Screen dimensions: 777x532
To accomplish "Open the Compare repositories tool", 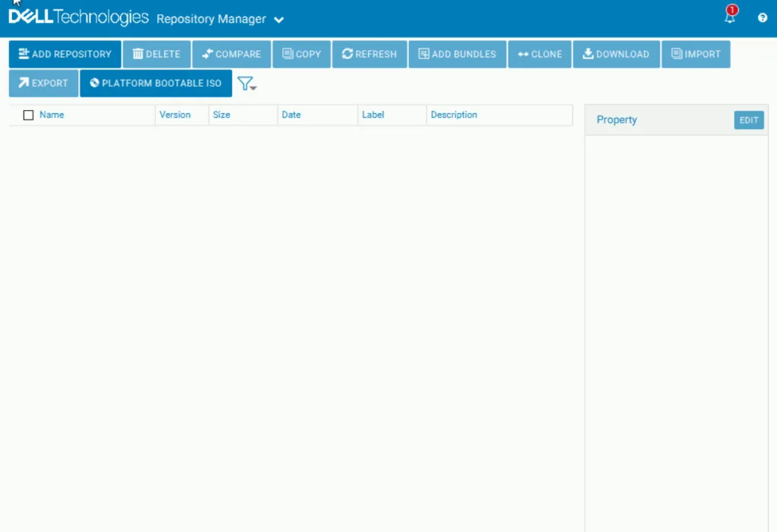I will click(231, 55).
